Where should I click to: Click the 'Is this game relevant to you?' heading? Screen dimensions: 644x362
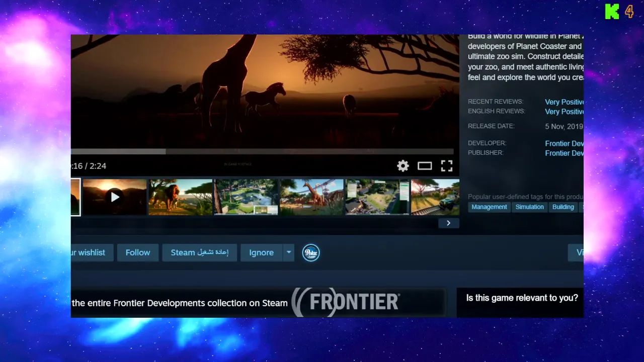click(522, 298)
